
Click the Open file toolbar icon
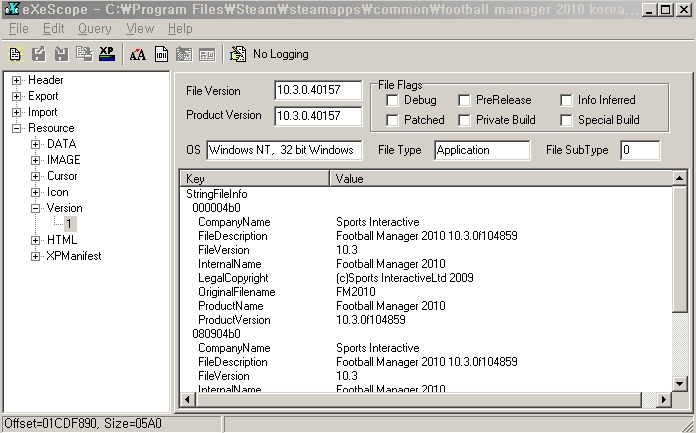[x=16, y=54]
